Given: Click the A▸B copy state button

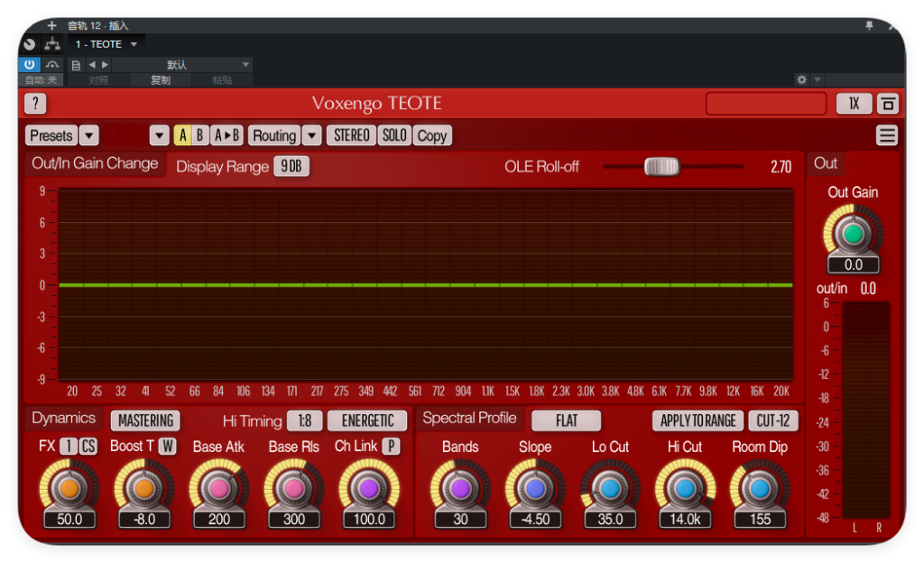Looking at the screenshot, I should click(x=226, y=135).
